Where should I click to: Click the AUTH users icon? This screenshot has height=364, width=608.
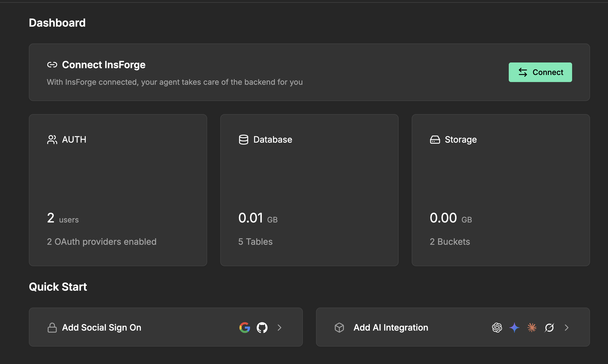pos(52,140)
